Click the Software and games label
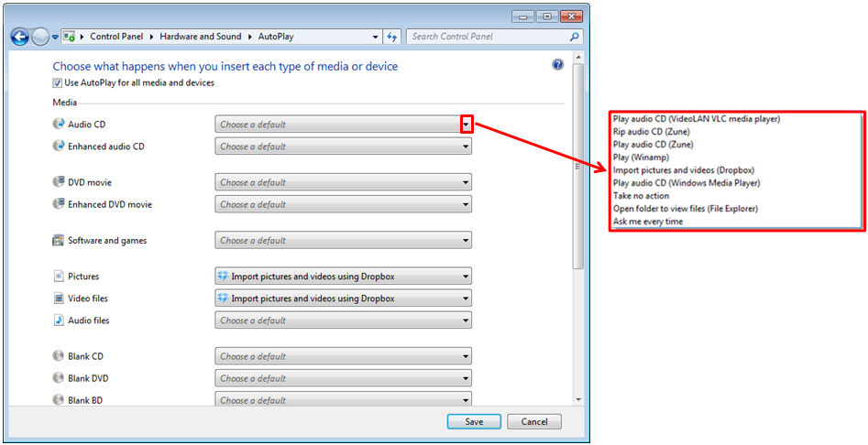The image size is (868, 445). 107,241
